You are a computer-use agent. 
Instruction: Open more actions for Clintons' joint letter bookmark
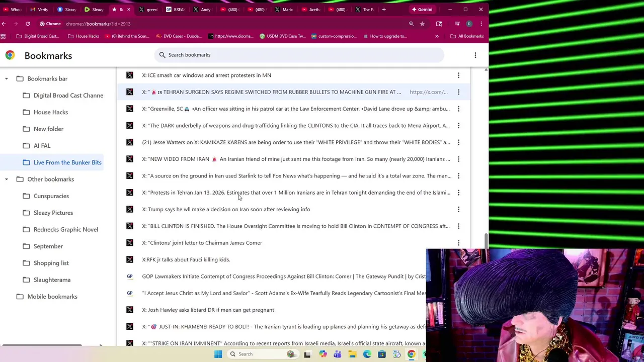[x=458, y=243]
